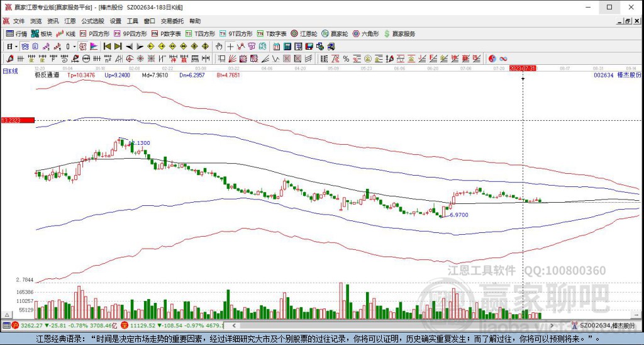644x345 pixels.
Task: Open the 9T四方形 tool
Action: point(236,34)
